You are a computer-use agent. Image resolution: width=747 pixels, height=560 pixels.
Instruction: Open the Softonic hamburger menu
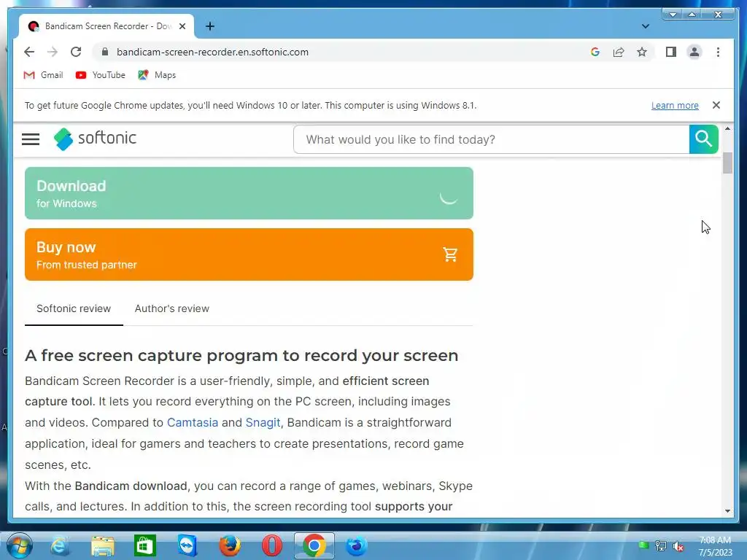click(x=31, y=139)
